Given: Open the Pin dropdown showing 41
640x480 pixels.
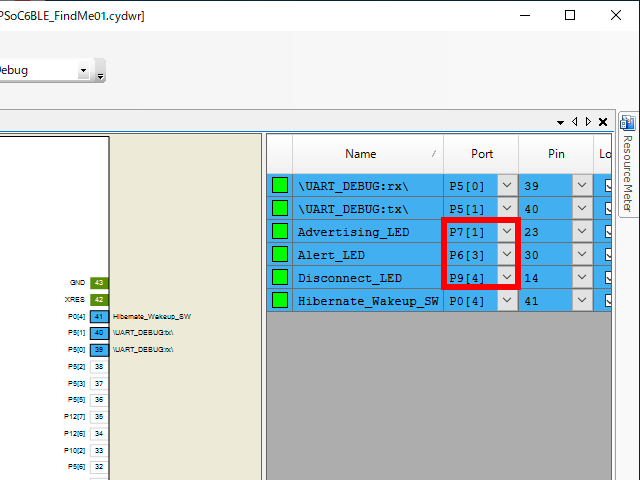Looking at the screenshot, I should point(582,300).
